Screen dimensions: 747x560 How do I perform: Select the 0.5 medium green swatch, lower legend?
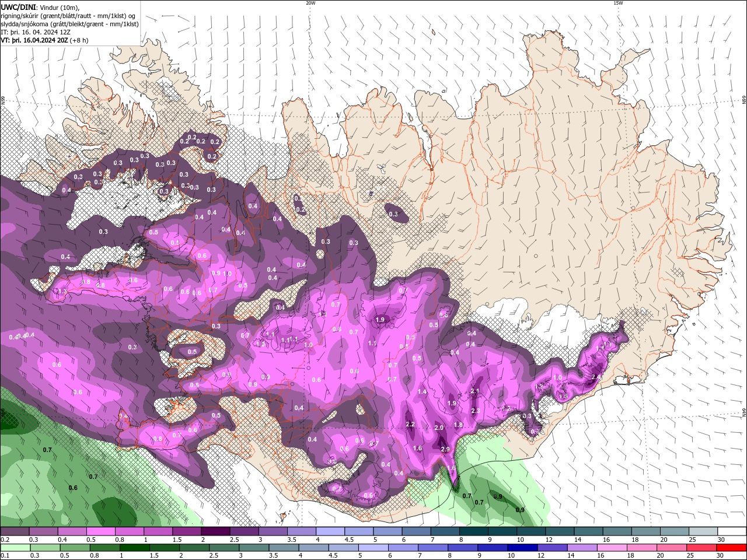tap(75, 548)
